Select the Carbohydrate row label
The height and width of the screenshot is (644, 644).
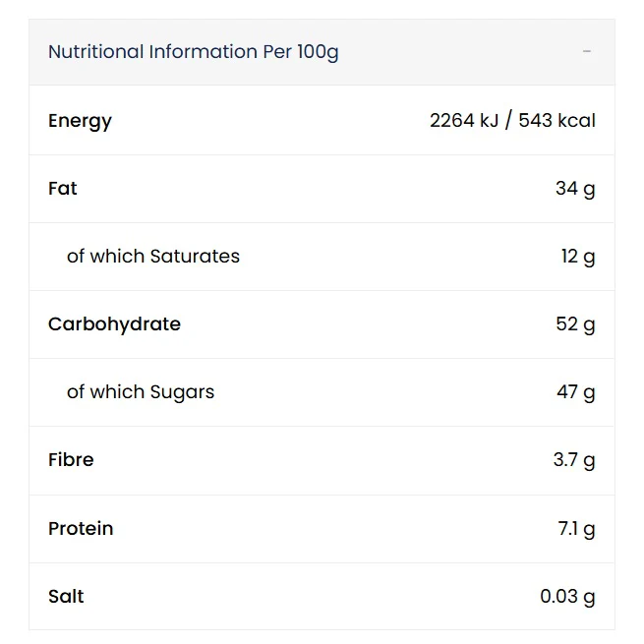click(114, 324)
